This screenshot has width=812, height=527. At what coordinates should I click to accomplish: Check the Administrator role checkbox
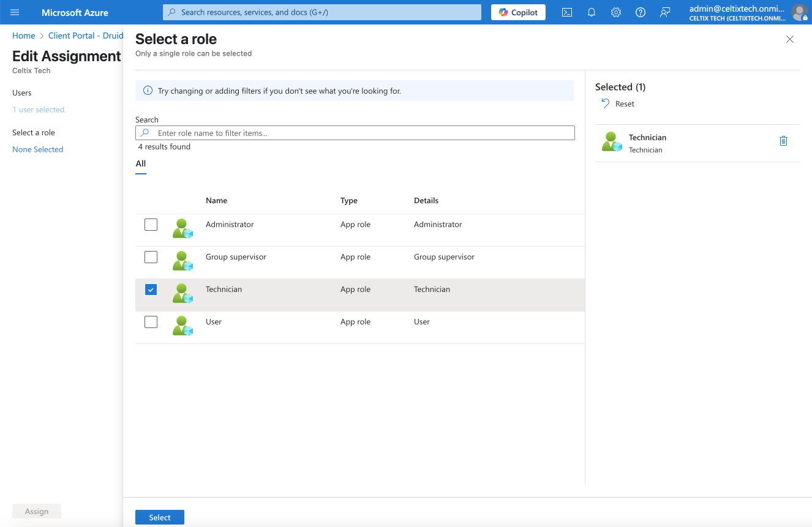[151, 225]
